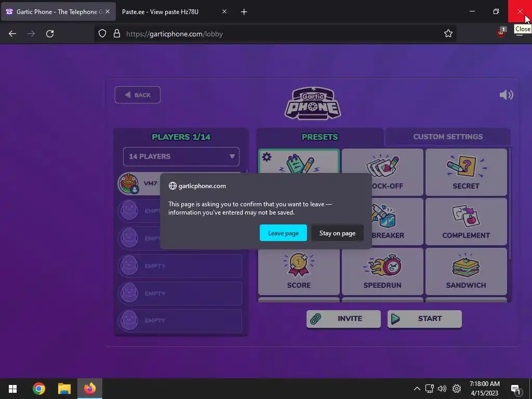
Task: Click the last EMPTY player slot
Action: click(180, 320)
